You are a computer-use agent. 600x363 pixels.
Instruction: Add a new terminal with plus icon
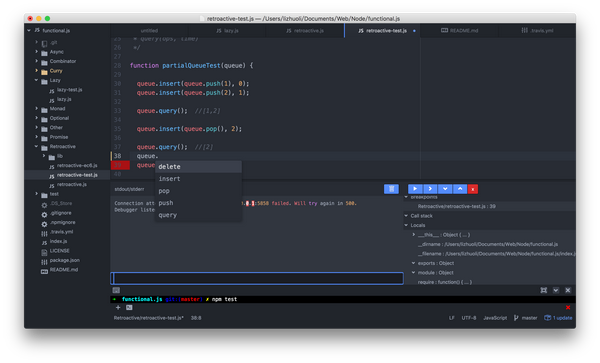click(x=118, y=308)
